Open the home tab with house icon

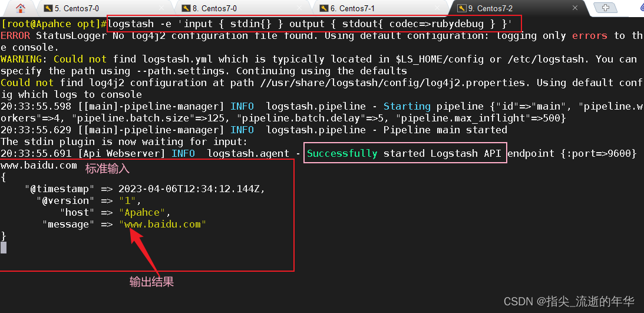point(20,8)
